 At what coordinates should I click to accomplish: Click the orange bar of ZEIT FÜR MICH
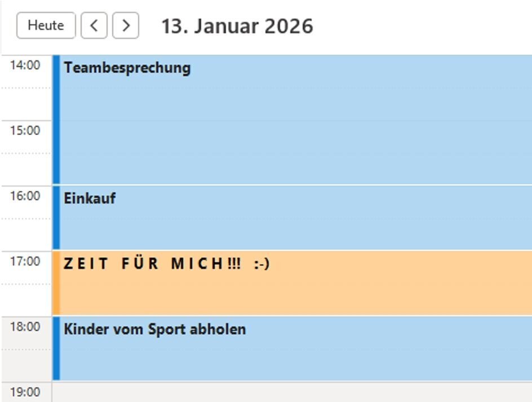56,283
